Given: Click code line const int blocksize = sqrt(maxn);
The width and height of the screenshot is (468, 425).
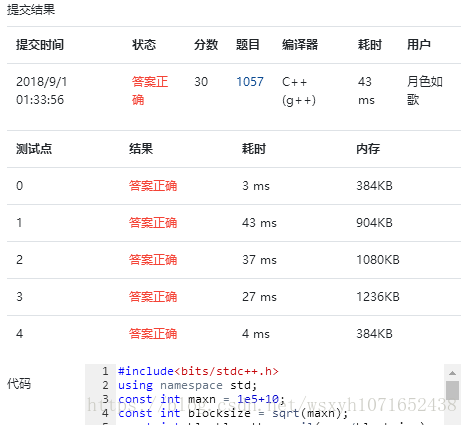Looking at the screenshot, I should [x=233, y=413].
